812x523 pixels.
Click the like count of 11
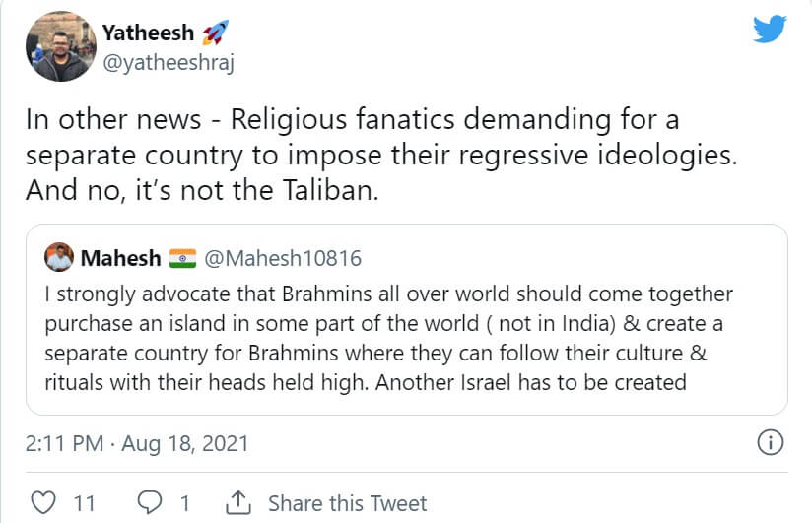(x=84, y=503)
